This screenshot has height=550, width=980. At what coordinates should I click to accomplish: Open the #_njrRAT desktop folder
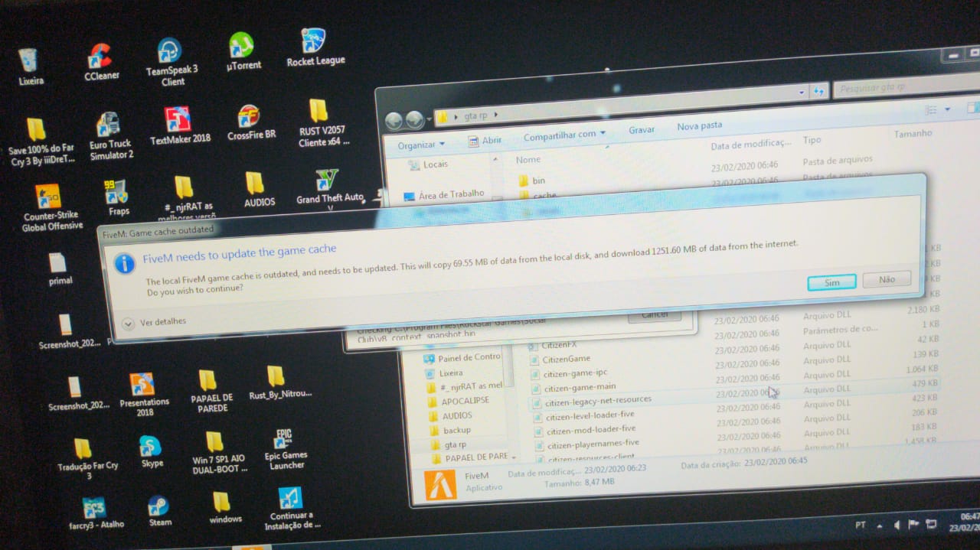(x=187, y=198)
